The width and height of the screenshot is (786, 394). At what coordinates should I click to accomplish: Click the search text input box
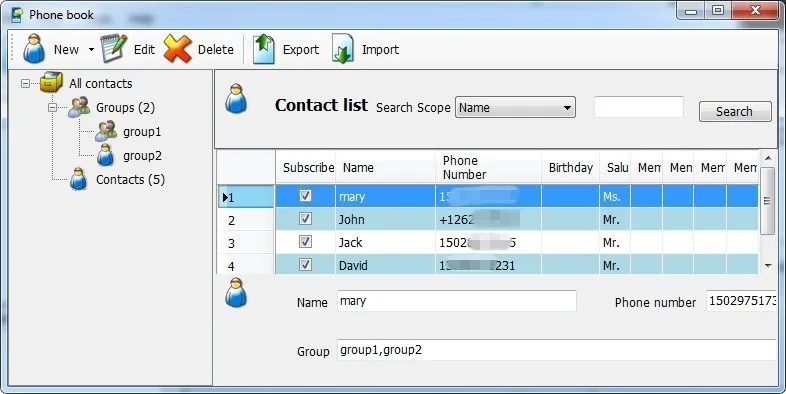[x=639, y=107]
